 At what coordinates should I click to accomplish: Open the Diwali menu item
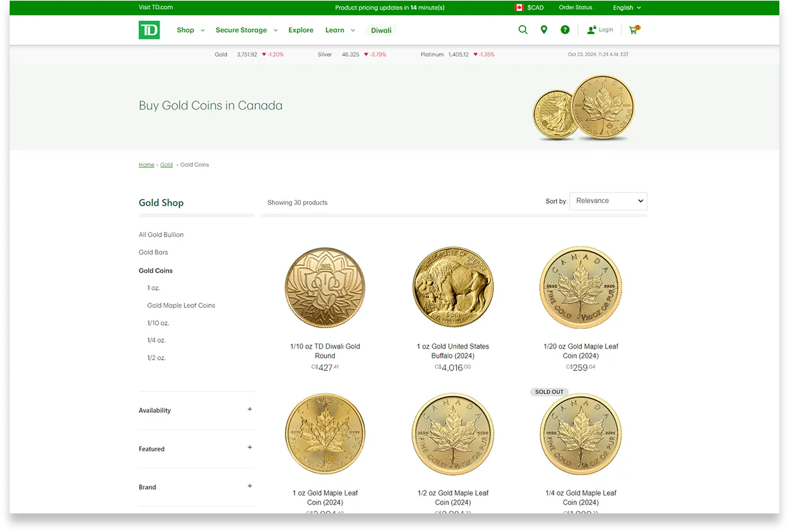click(x=381, y=30)
